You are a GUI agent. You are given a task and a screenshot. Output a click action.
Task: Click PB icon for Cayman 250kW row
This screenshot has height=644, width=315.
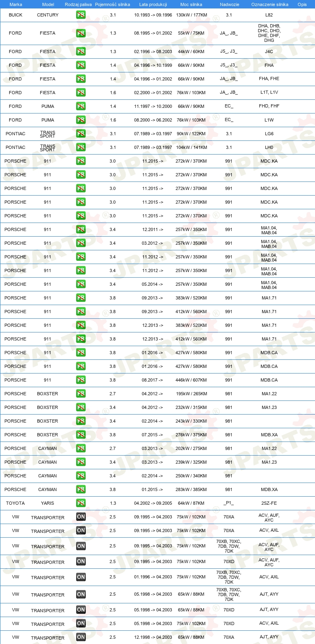coord(81,476)
